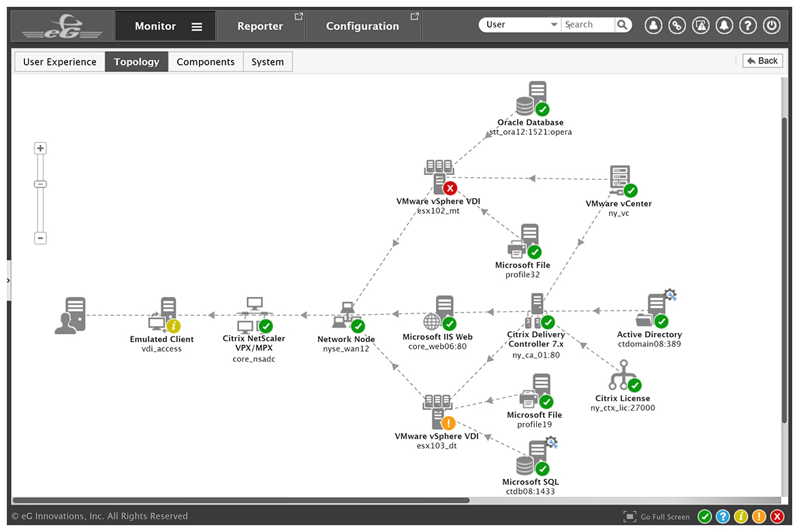This screenshot has width=799, height=532.
Task: Switch to the Configuration module
Action: click(362, 26)
